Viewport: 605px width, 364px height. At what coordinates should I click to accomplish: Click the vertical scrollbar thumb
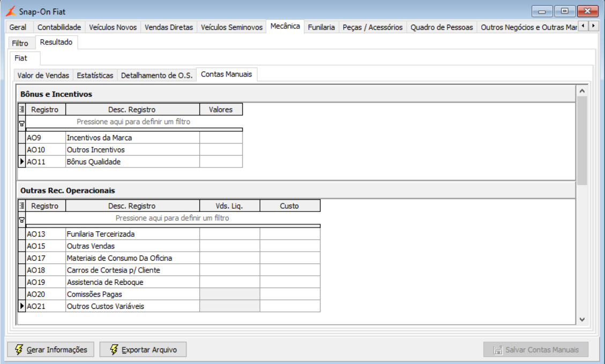pyautogui.click(x=582, y=141)
